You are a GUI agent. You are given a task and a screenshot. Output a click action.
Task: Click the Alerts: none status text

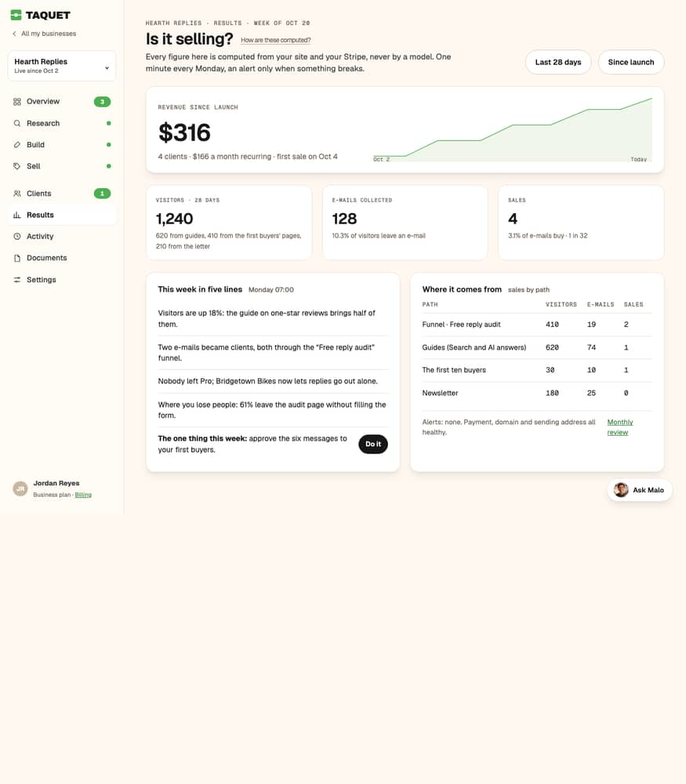click(x=509, y=427)
